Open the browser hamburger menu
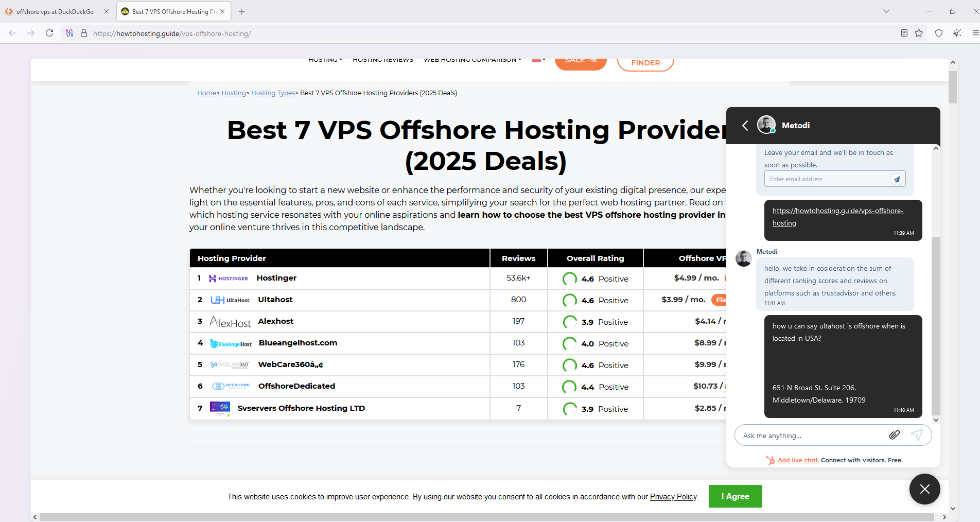This screenshot has height=522, width=980. (975, 33)
